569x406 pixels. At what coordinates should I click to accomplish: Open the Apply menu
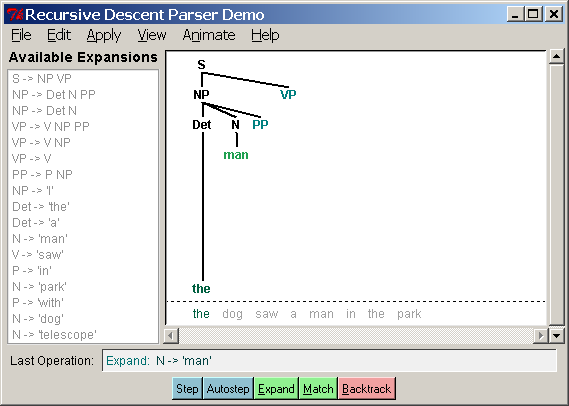[103, 35]
